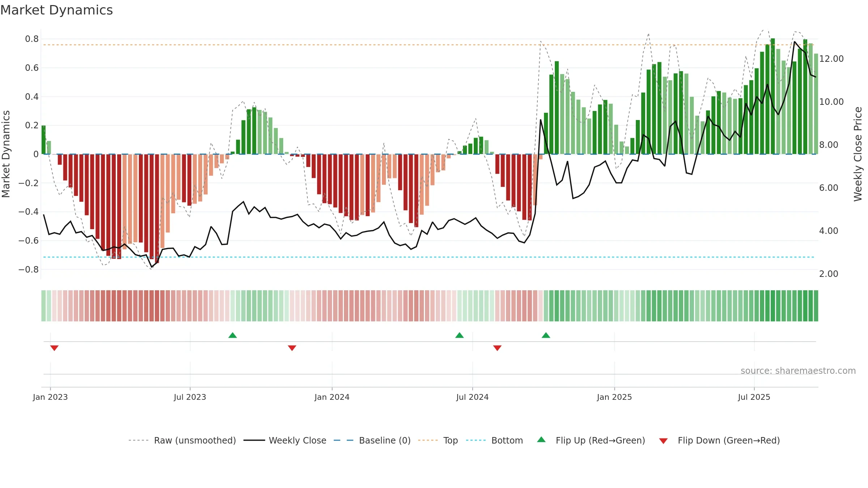868x488 pixels.
Task: Click the red Flip Down legend triangle icon
Action: (663, 441)
